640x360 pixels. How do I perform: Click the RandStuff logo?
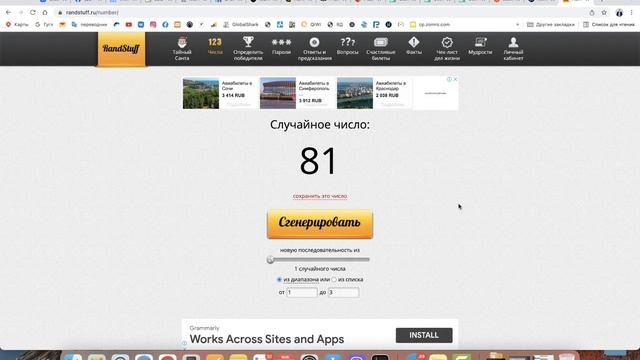[121, 49]
